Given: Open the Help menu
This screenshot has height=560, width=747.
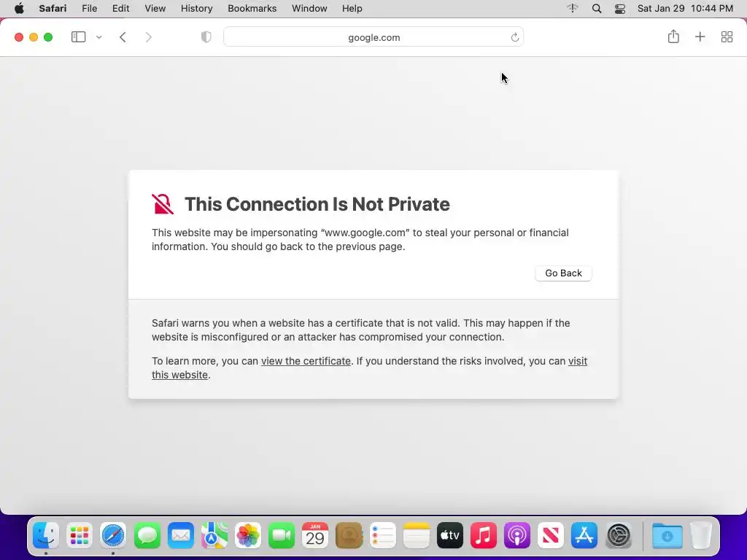Looking at the screenshot, I should click(x=352, y=9).
